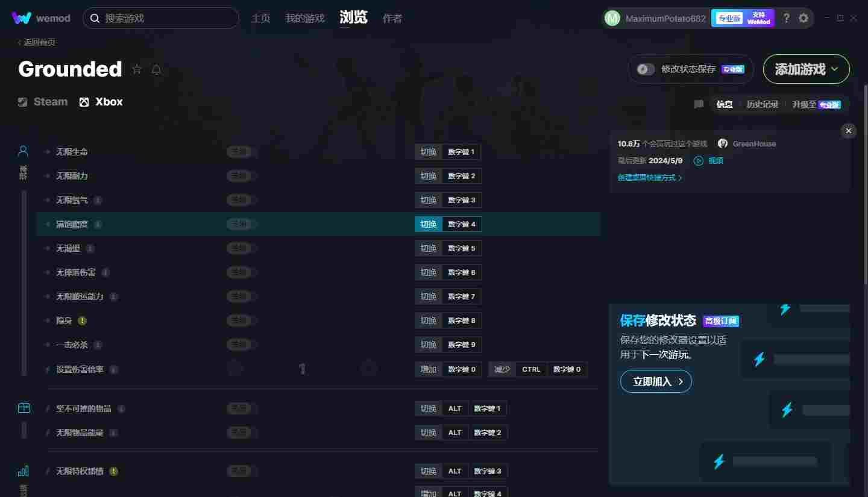Select the Xbox platform tab
This screenshot has width=868, height=497.
(101, 102)
